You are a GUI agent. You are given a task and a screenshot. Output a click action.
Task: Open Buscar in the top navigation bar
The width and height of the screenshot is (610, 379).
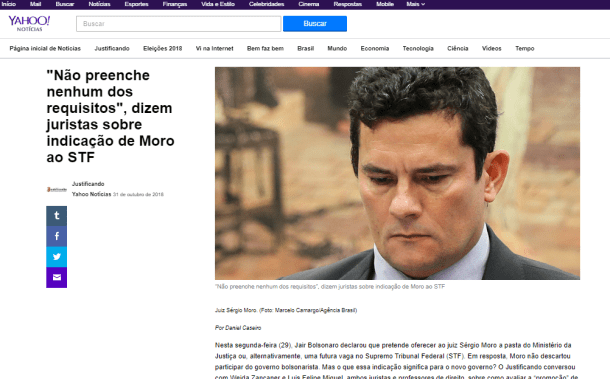tap(65, 4)
